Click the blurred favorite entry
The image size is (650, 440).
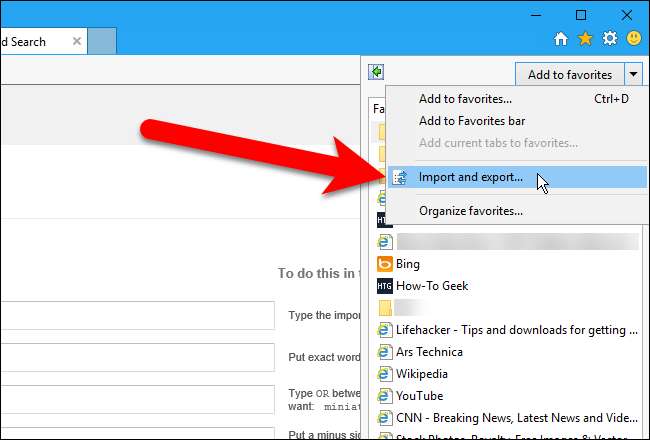click(x=517, y=242)
